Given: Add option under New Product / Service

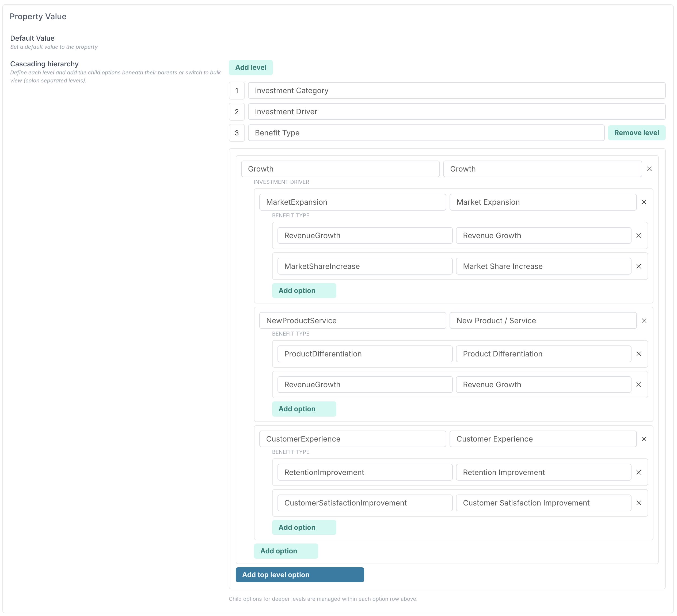Looking at the screenshot, I should click(303, 409).
